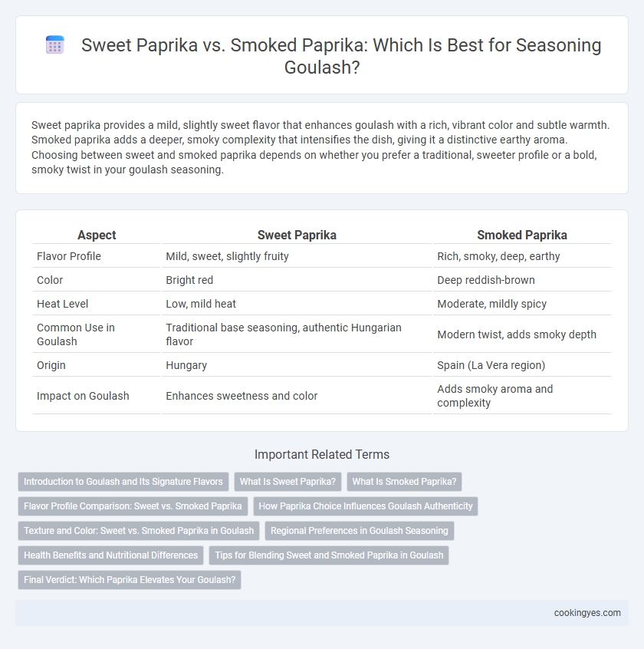Go to 'Flavor Profile Comparison: Sweet vs. Smoked Paprika'
Viewport: 644px width, 649px height.
(133, 506)
